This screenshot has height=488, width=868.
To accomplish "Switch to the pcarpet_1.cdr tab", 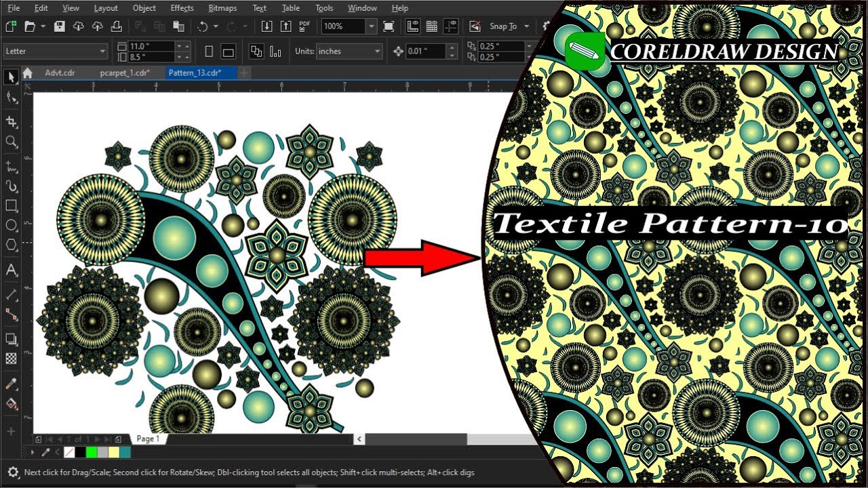I will [124, 73].
